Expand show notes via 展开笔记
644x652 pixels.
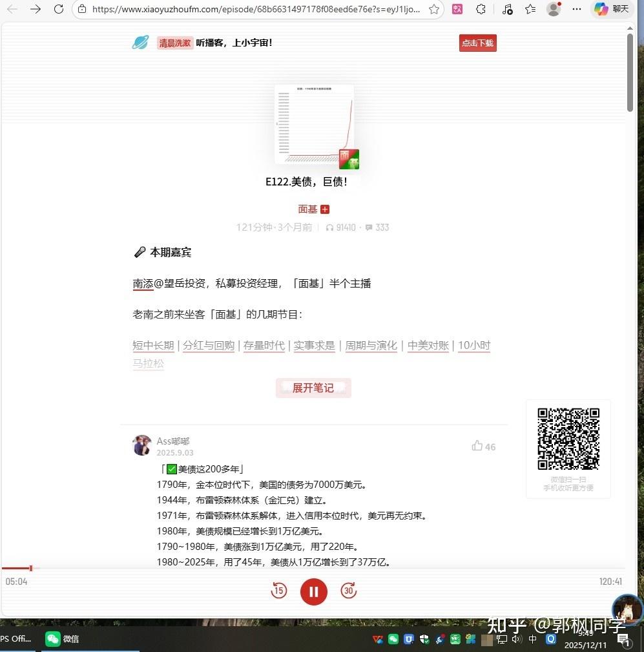pyautogui.click(x=313, y=388)
